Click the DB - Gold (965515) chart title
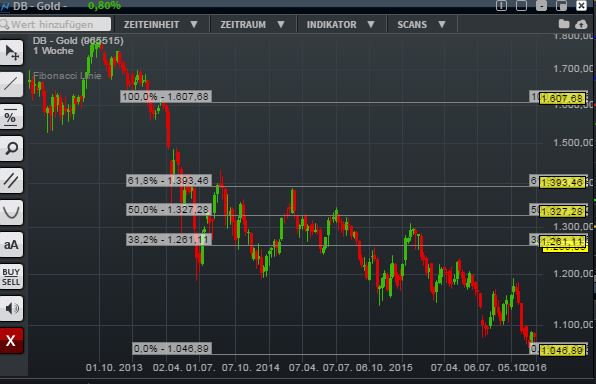The width and height of the screenshot is (596, 384). (78, 41)
